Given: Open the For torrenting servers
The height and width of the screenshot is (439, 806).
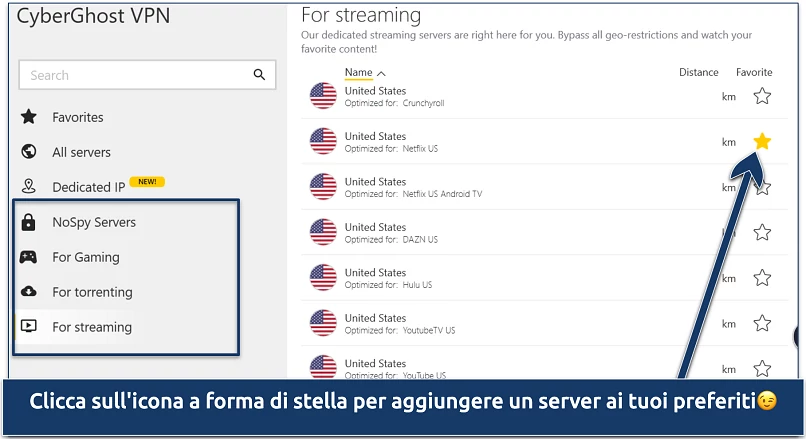Looking at the screenshot, I should [93, 292].
